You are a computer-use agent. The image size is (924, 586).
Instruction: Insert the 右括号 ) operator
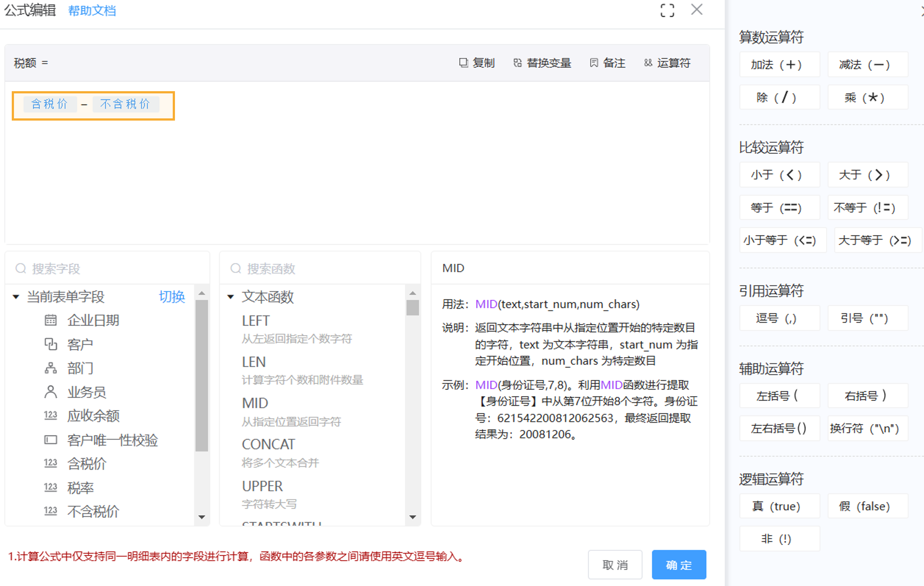tap(868, 395)
